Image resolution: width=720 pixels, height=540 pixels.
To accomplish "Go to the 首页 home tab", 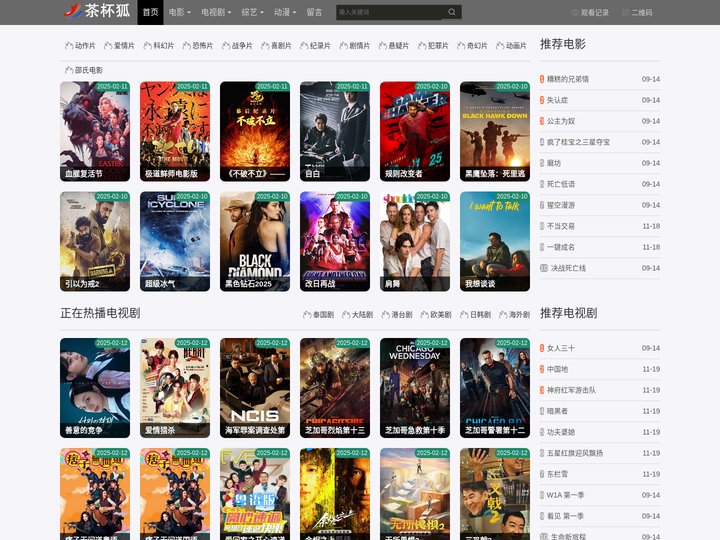I will (x=150, y=12).
